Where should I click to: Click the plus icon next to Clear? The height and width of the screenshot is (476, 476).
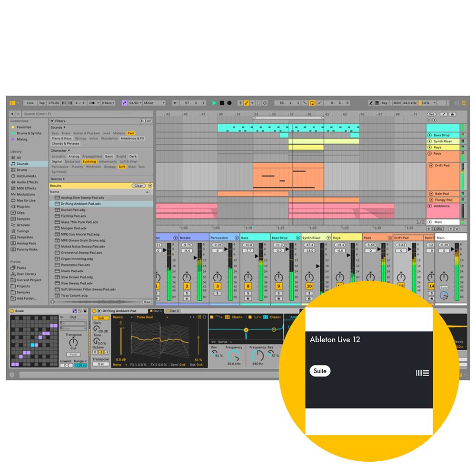tap(150, 186)
